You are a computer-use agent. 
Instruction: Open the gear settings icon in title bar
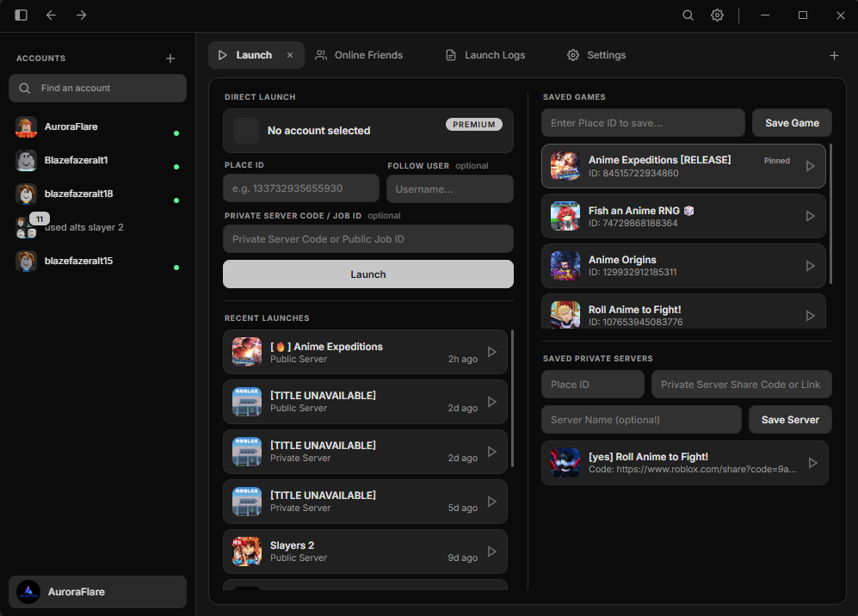(717, 15)
